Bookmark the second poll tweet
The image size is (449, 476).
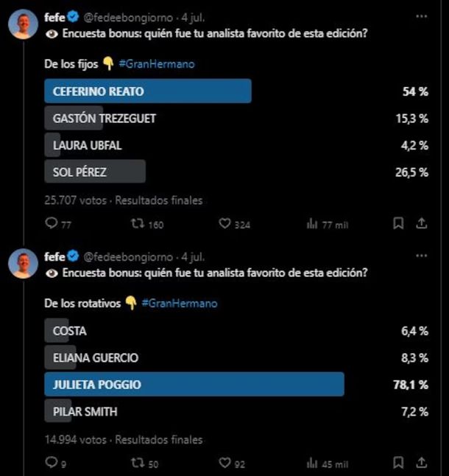click(x=398, y=462)
